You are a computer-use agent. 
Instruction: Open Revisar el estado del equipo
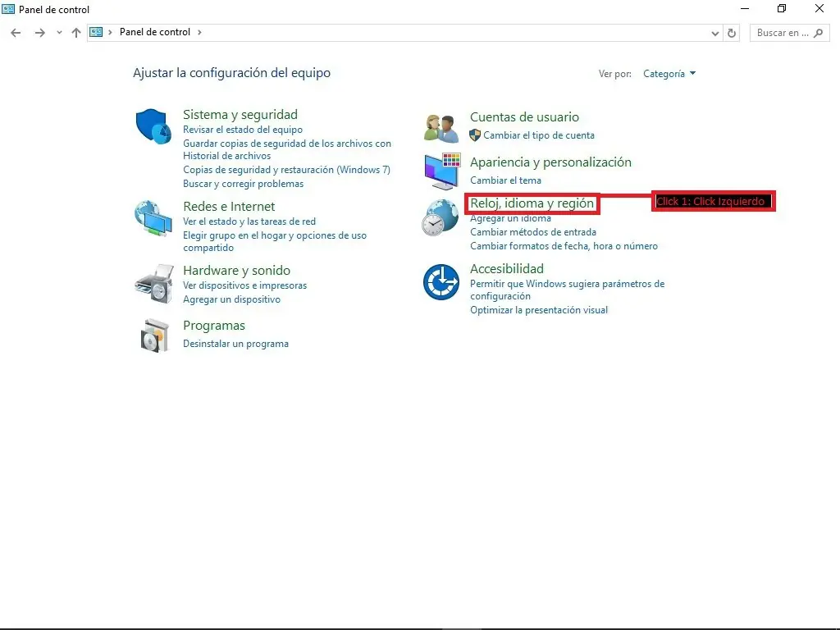[x=243, y=130]
